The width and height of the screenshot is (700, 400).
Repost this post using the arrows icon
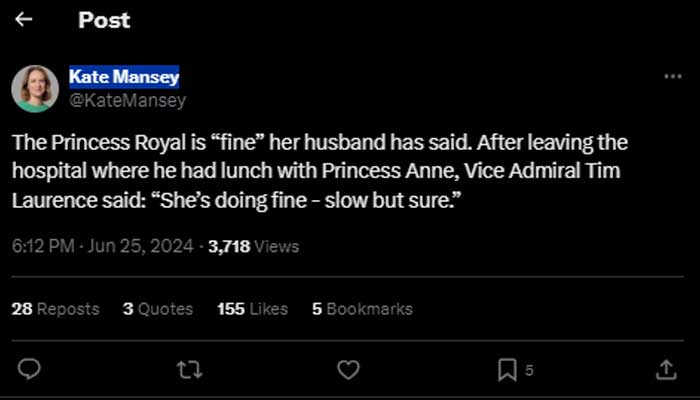189,370
